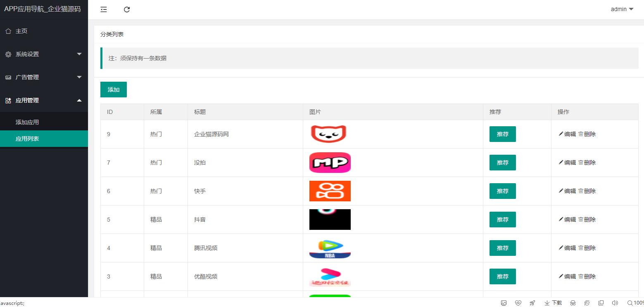Click the rocket accelerator icon in status bar
644x307 pixels.
click(532, 303)
